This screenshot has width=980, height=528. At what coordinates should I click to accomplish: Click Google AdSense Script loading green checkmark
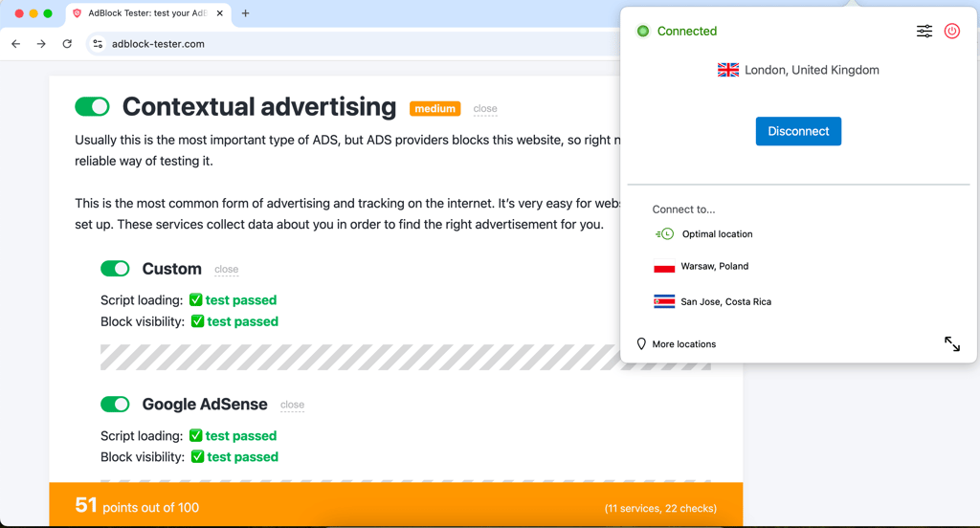point(195,435)
